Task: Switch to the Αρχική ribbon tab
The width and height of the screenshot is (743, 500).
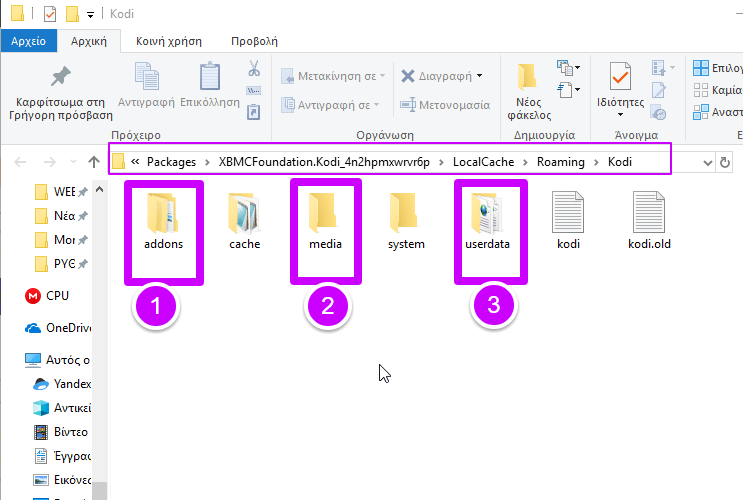Action: click(x=89, y=41)
